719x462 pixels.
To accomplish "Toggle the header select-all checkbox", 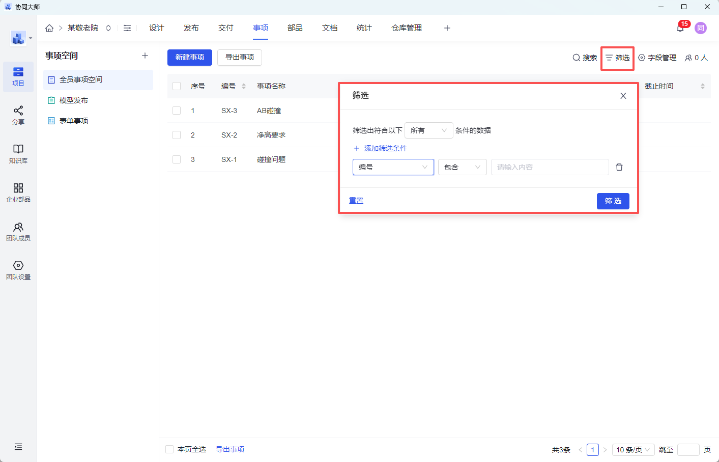I will click(177, 86).
